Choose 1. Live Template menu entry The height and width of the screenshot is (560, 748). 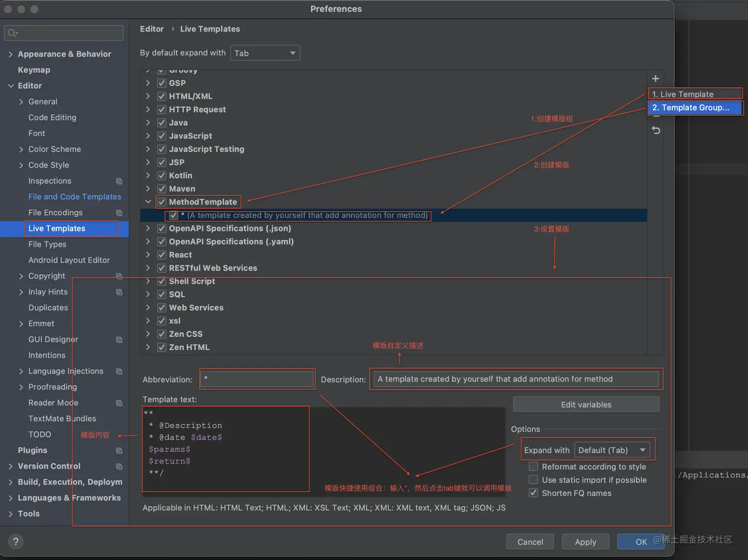pos(696,94)
